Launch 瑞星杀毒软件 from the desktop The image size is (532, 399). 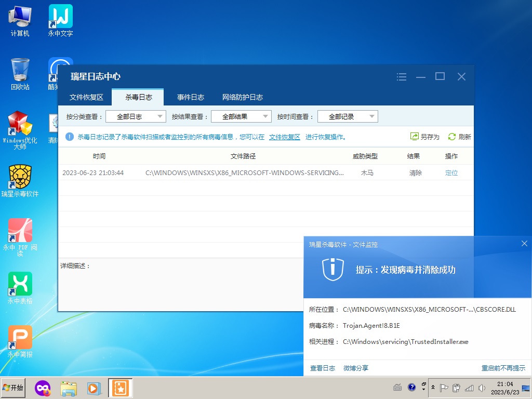tap(20, 181)
